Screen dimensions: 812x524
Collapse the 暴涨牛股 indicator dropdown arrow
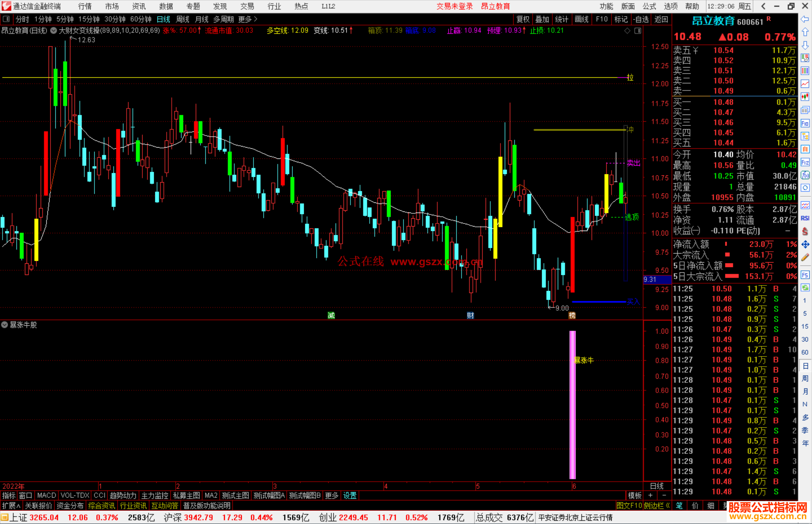click(5, 325)
